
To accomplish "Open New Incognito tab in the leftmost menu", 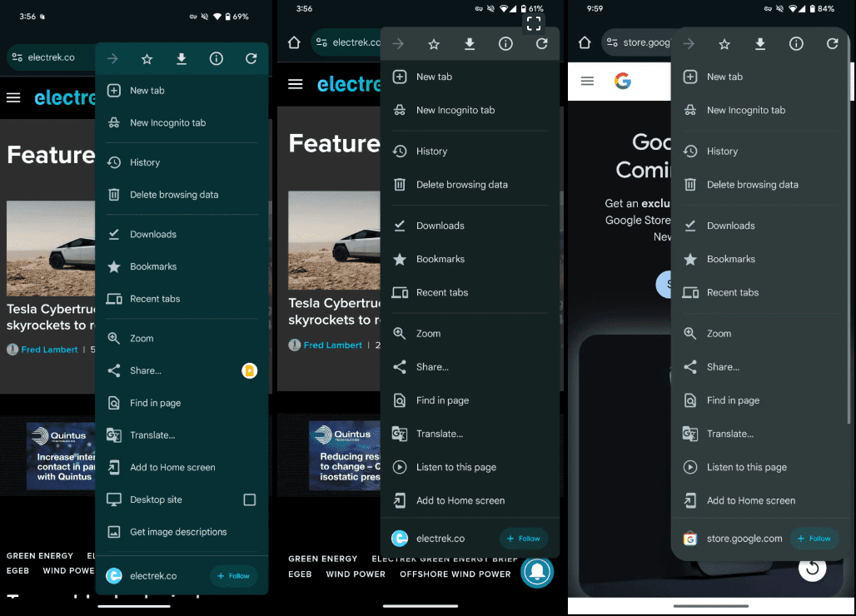I will 167,122.
